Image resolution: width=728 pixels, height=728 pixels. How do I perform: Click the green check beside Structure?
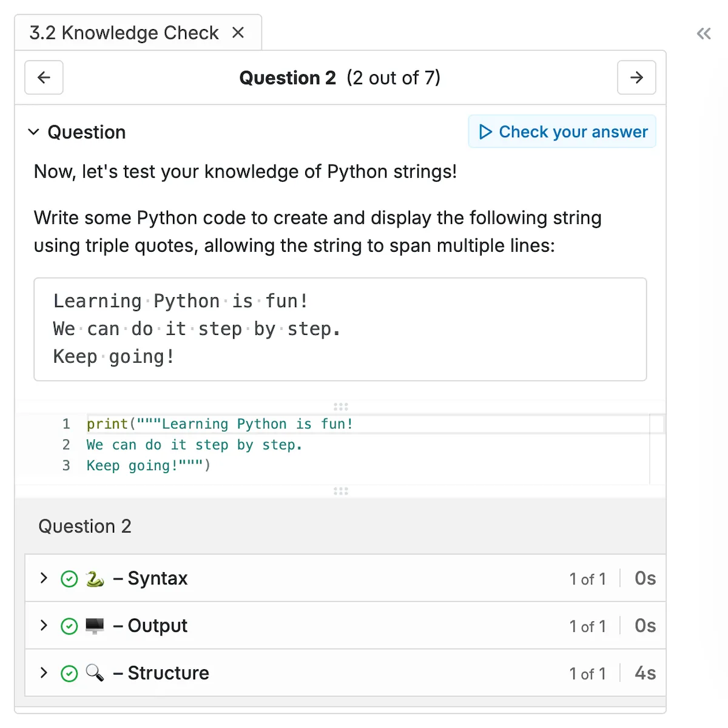pos(70,673)
